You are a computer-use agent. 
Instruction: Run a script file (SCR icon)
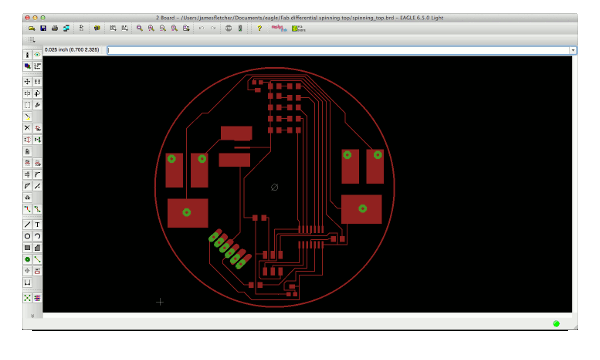tap(113, 28)
